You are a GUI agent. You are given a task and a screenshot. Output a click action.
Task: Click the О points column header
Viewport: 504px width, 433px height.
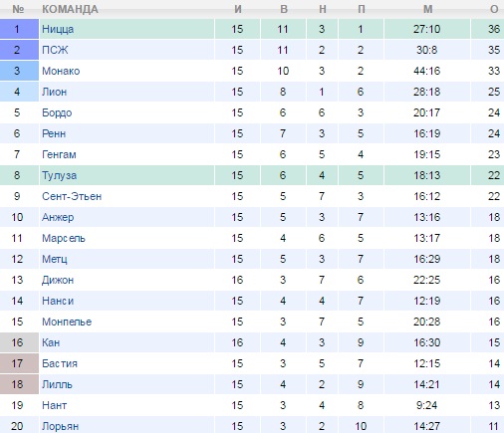tap(494, 9)
